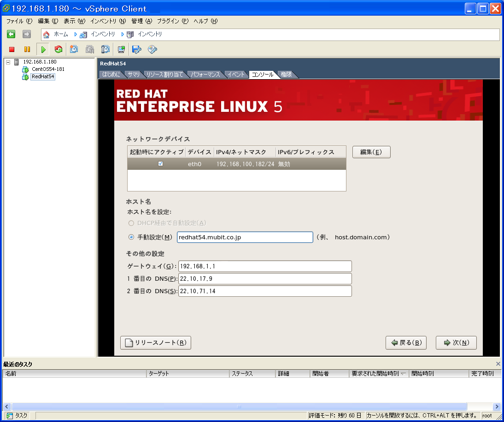Click the floppy drive connection icon

pos(137,49)
